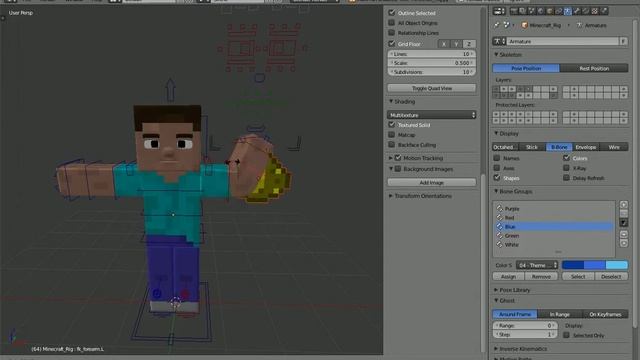Open the Render properties tab icon
The width and height of the screenshot is (640, 360).
tap(514, 11)
